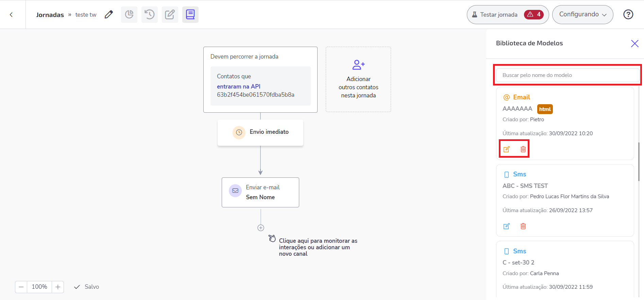Click the search field for model name
The image size is (644, 300).
(567, 75)
